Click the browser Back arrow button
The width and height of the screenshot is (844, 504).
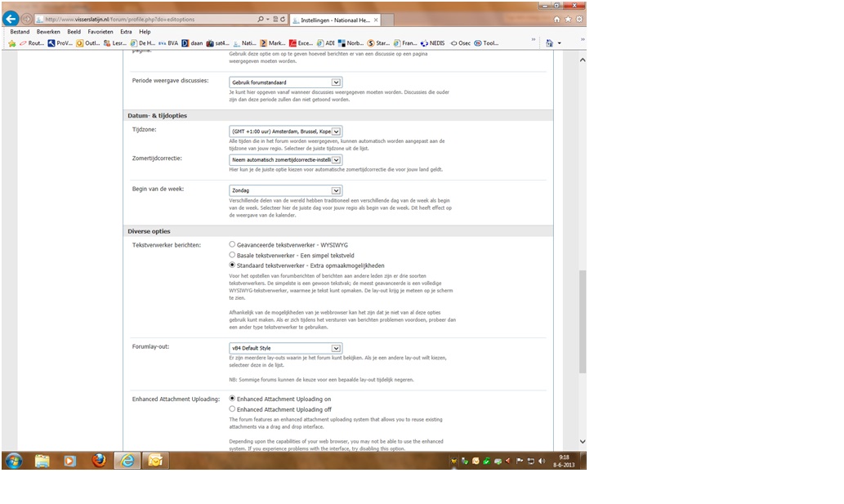point(11,18)
